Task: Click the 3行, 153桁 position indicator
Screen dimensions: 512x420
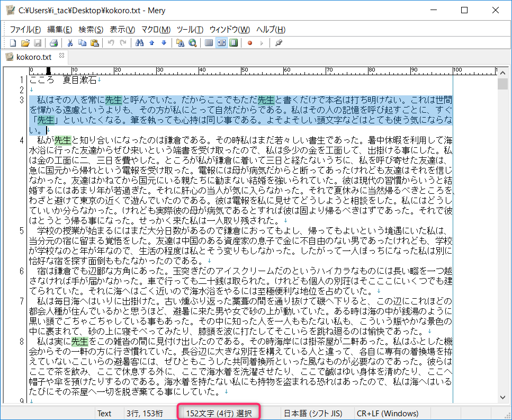Action: click(x=145, y=414)
